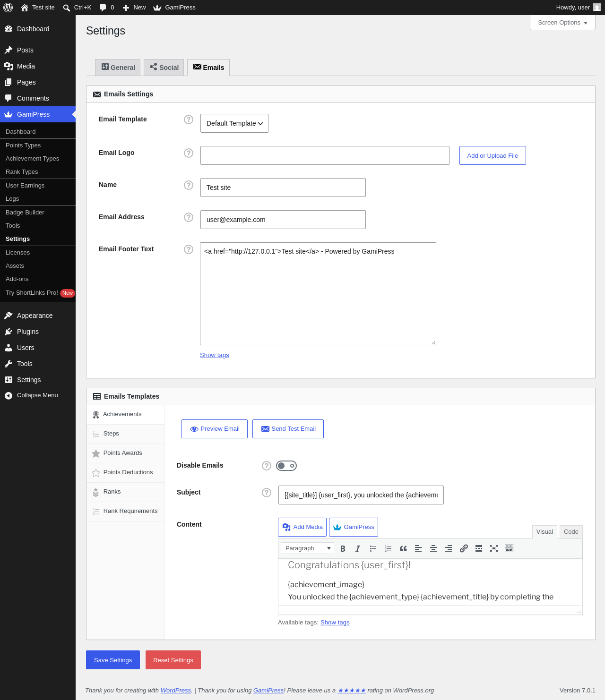Image resolution: width=605 pixels, height=700 pixels.
Task: Switch editor to Code mode
Action: pyautogui.click(x=571, y=532)
